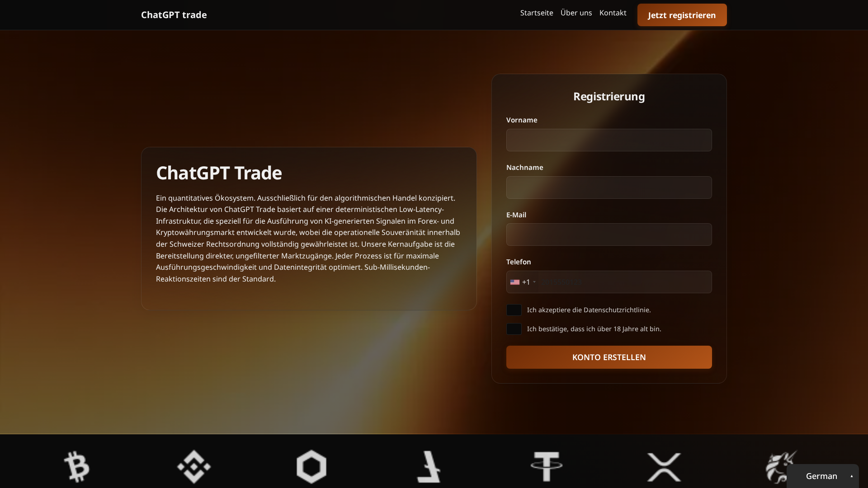Focus the Vorname input field
This screenshot has width=868, height=488.
pyautogui.click(x=609, y=140)
